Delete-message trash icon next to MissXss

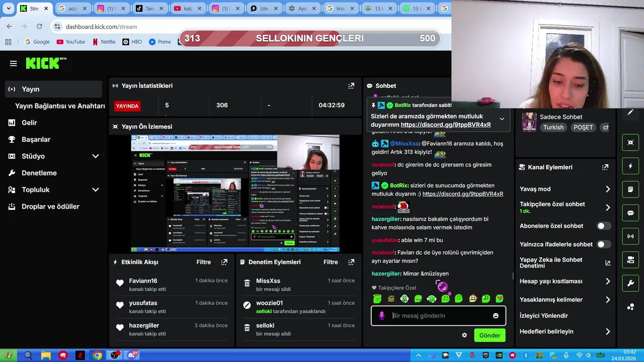(x=247, y=284)
